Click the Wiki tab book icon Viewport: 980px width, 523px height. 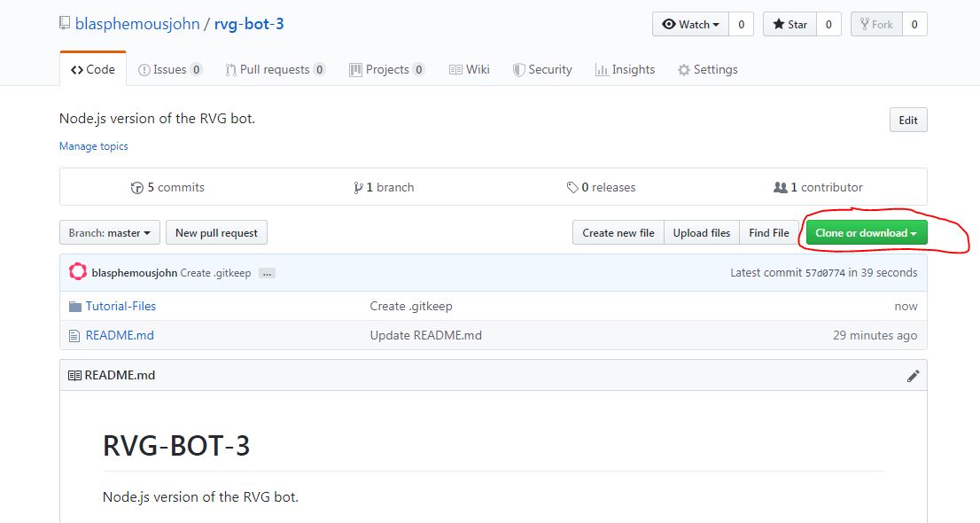[x=455, y=70]
